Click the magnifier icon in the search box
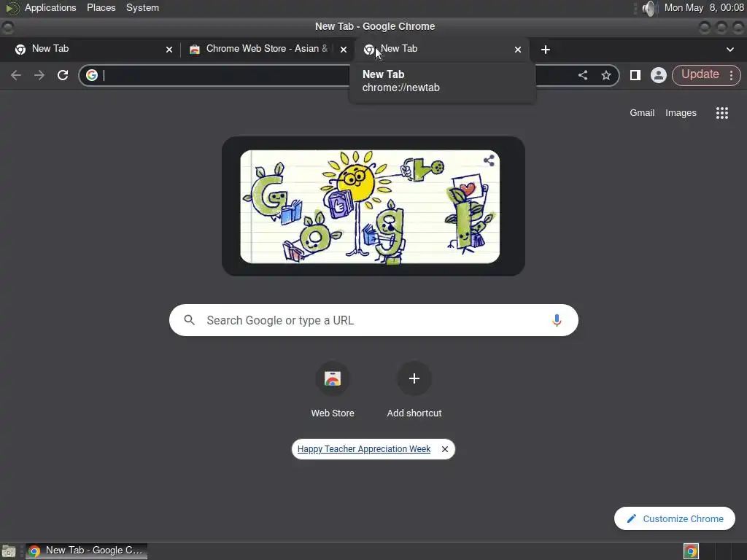The image size is (747, 560). tap(189, 320)
